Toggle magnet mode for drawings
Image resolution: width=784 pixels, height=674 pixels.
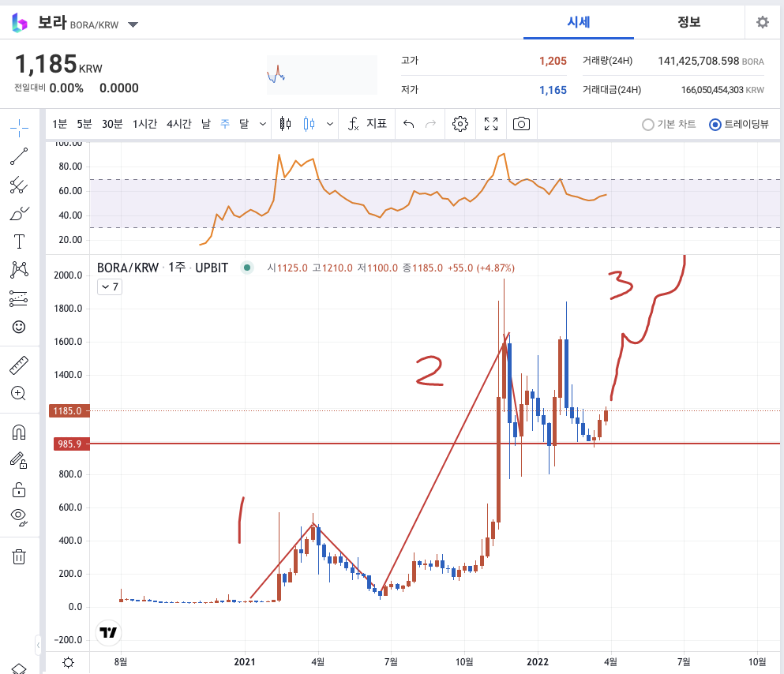19,432
